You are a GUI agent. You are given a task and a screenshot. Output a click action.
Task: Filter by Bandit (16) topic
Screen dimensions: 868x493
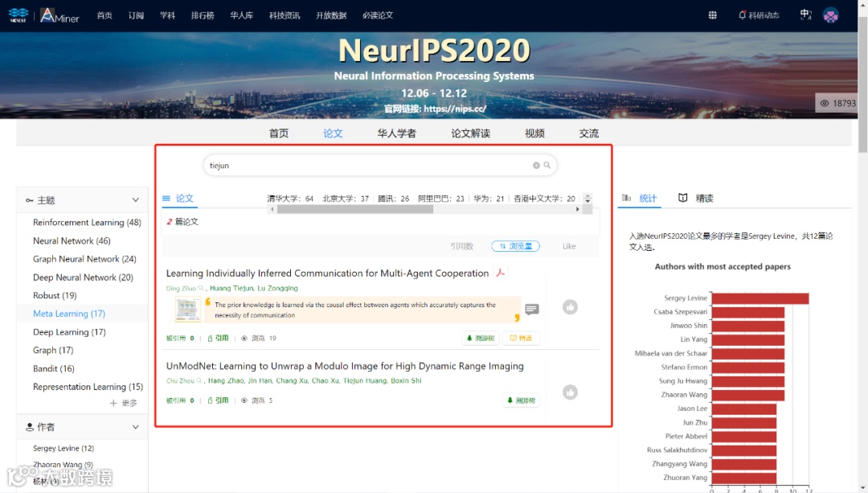click(54, 368)
